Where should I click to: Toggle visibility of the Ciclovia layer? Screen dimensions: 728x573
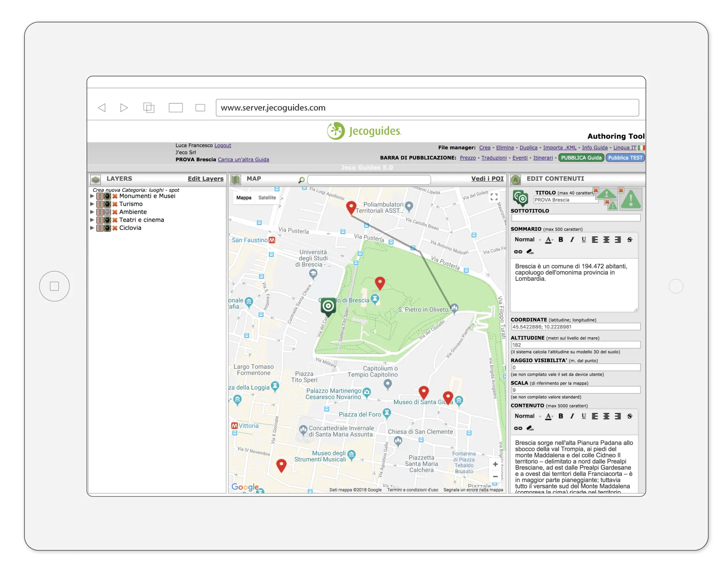click(108, 228)
